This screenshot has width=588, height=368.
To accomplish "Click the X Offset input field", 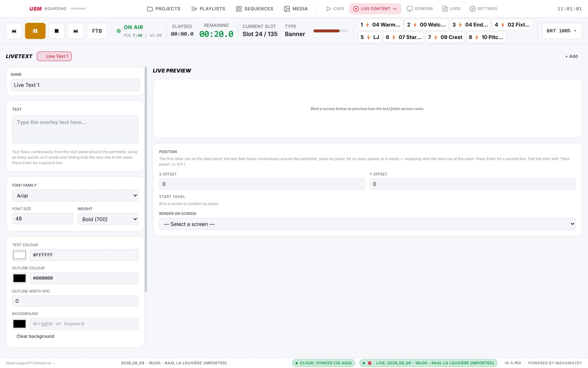I will 262,184.
